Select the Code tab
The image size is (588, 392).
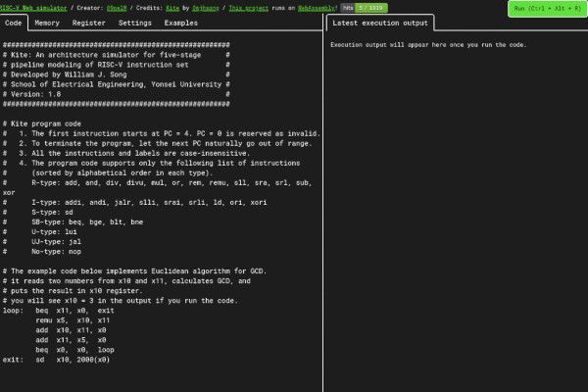coord(14,21)
